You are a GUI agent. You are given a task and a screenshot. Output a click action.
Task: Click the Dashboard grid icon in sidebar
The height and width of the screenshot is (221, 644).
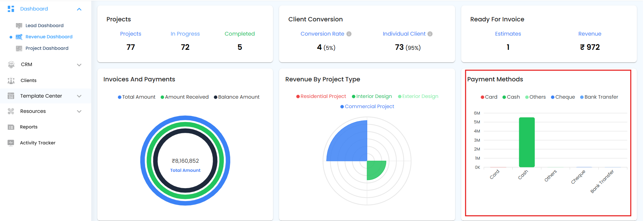[x=11, y=9]
